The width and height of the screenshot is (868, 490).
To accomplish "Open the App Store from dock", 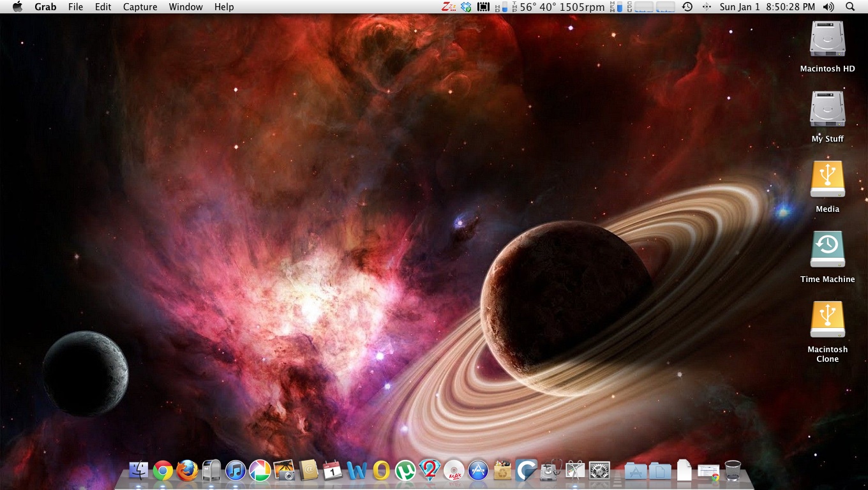I will pyautogui.click(x=478, y=471).
